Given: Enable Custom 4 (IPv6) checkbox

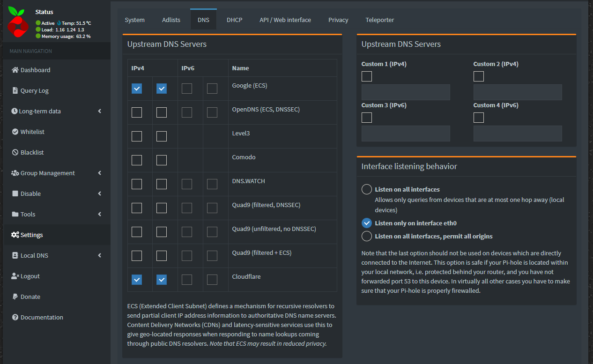Looking at the screenshot, I should coord(479,118).
